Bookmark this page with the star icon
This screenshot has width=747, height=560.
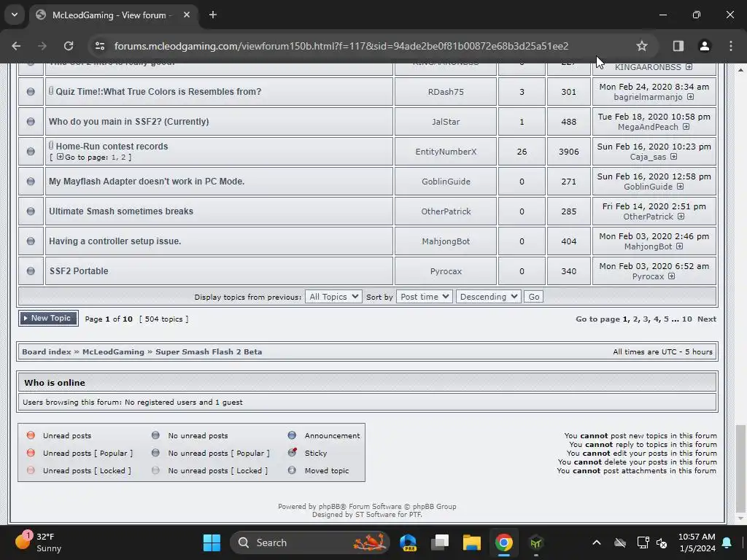tap(642, 46)
